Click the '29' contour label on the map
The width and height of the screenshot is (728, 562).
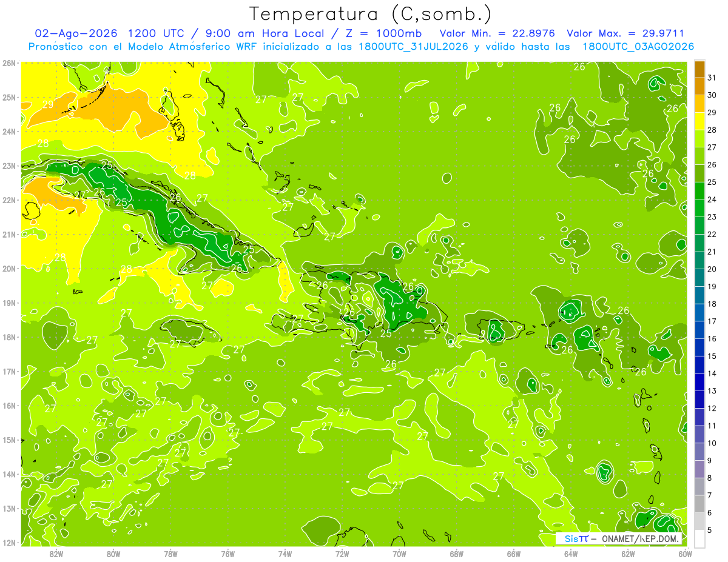coord(49,104)
